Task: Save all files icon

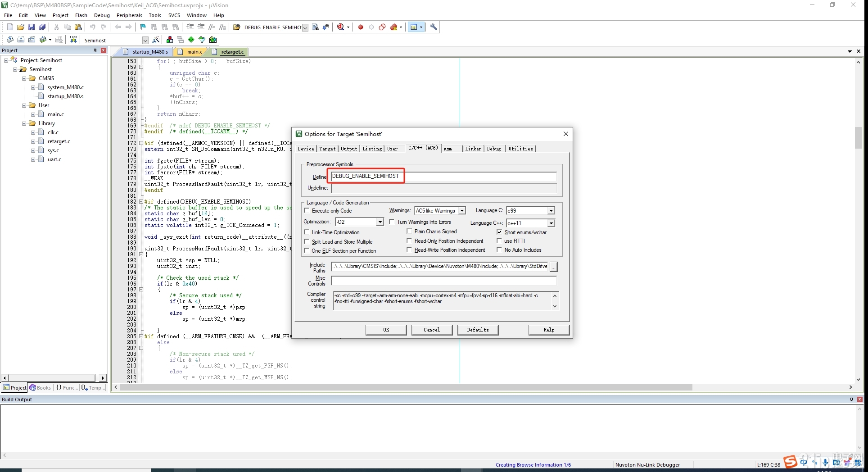Action: [42, 27]
